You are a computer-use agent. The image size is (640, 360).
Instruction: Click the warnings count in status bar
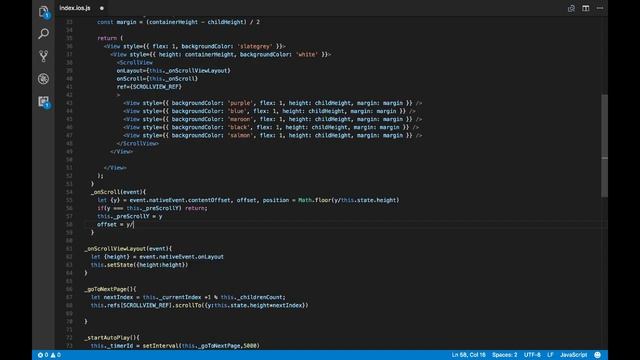click(x=56, y=355)
